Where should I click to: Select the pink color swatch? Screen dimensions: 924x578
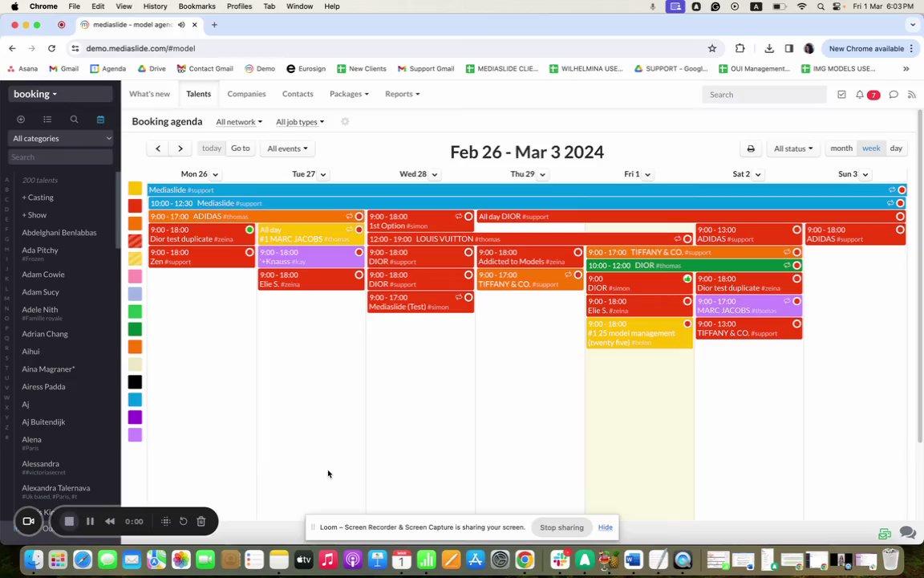135,276
